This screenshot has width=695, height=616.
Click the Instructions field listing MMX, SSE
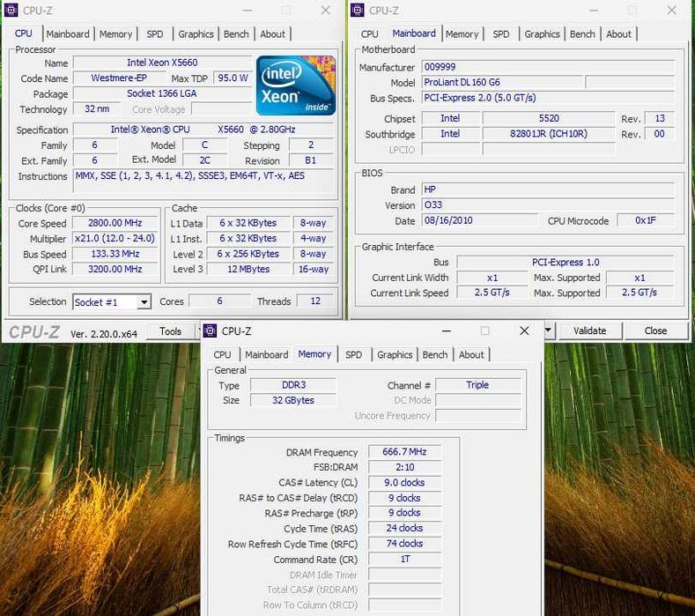pyautogui.click(x=203, y=181)
